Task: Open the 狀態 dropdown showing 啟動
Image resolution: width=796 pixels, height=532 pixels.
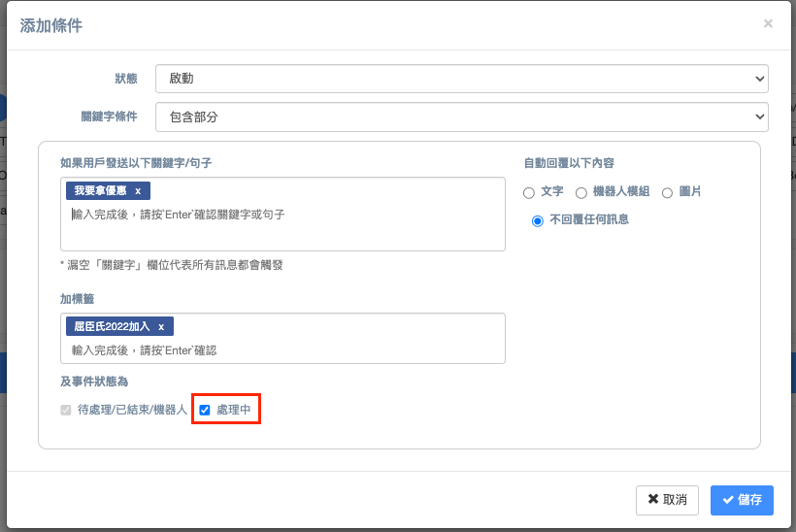Action: click(461, 79)
